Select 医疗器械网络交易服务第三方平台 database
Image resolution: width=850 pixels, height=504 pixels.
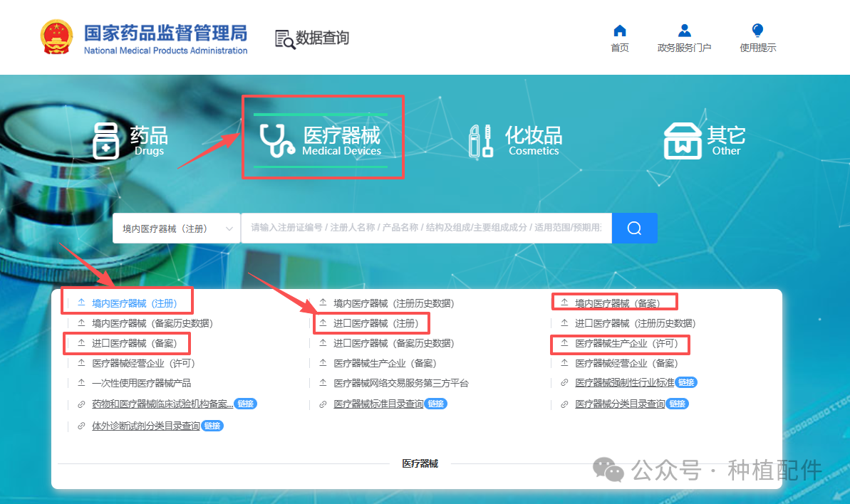(x=401, y=383)
